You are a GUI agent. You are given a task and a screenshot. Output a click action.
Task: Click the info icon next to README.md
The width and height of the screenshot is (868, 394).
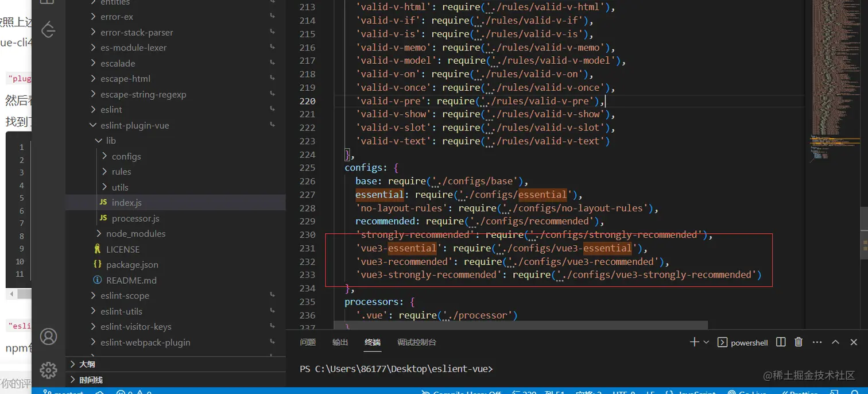pos(97,280)
